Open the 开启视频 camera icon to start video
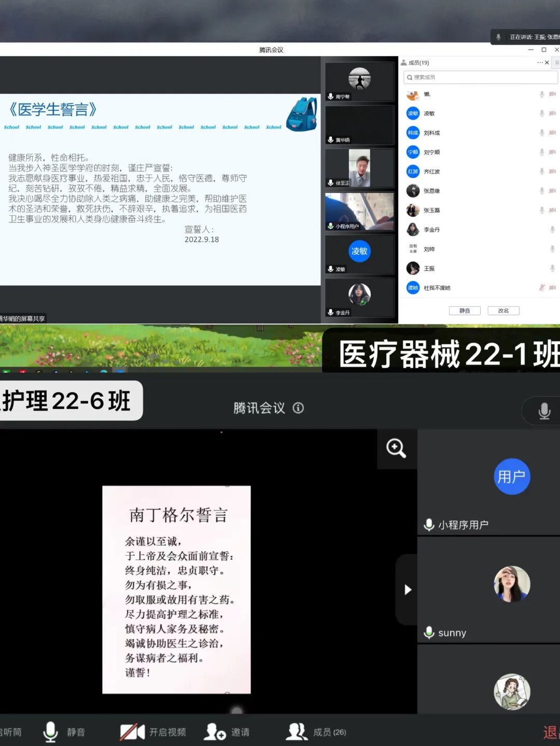 point(132,731)
